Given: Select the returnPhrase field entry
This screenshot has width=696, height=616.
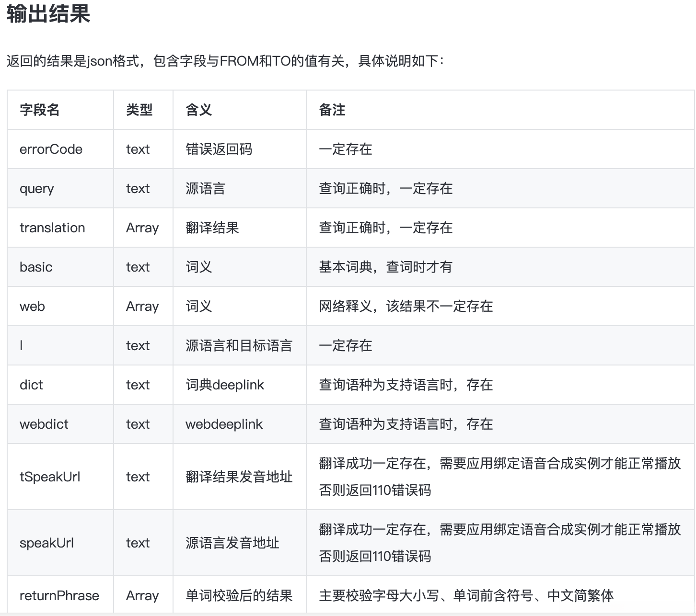Looking at the screenshot, I should 59,595.
